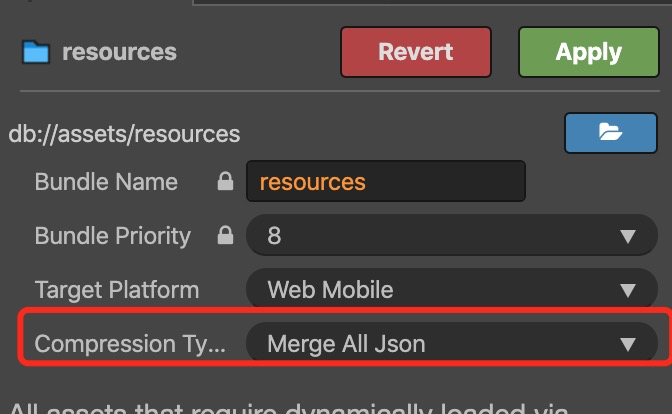Apply the bundle settings
Screen dimensions: 672x414
coord(588,52)
